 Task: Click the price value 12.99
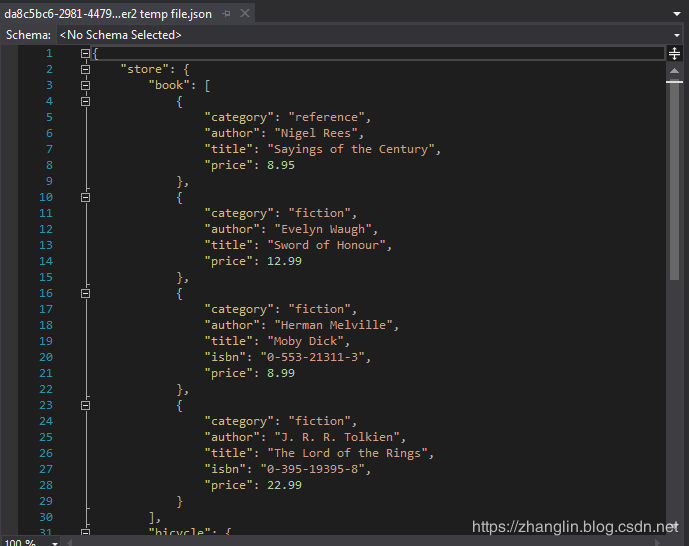(x=284, y=261)
